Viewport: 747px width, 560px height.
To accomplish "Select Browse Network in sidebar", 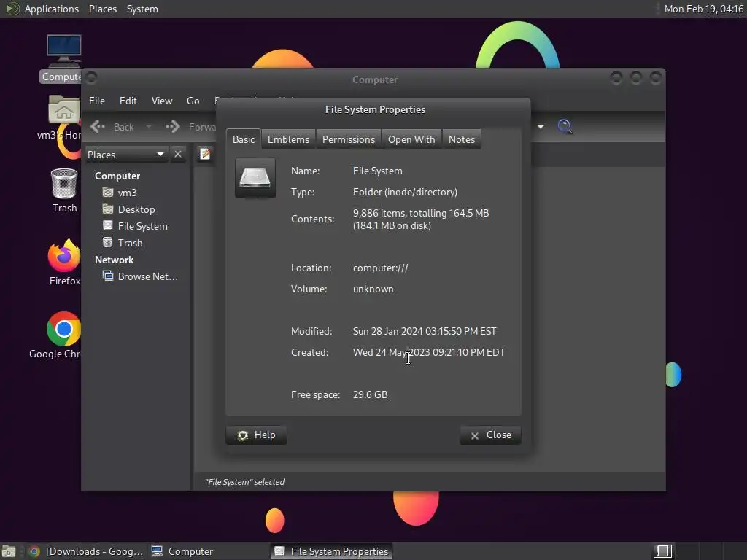I will [x=147, y=276].
